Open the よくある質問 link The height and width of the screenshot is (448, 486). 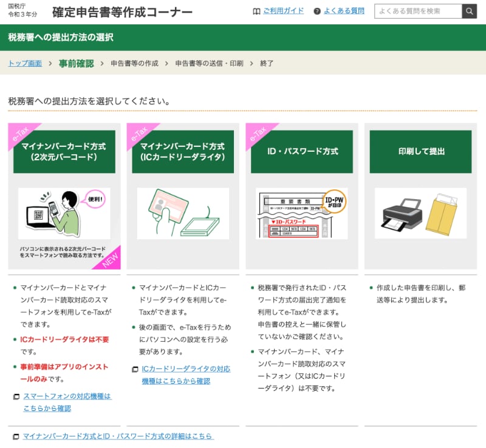(x=344, y=11)
